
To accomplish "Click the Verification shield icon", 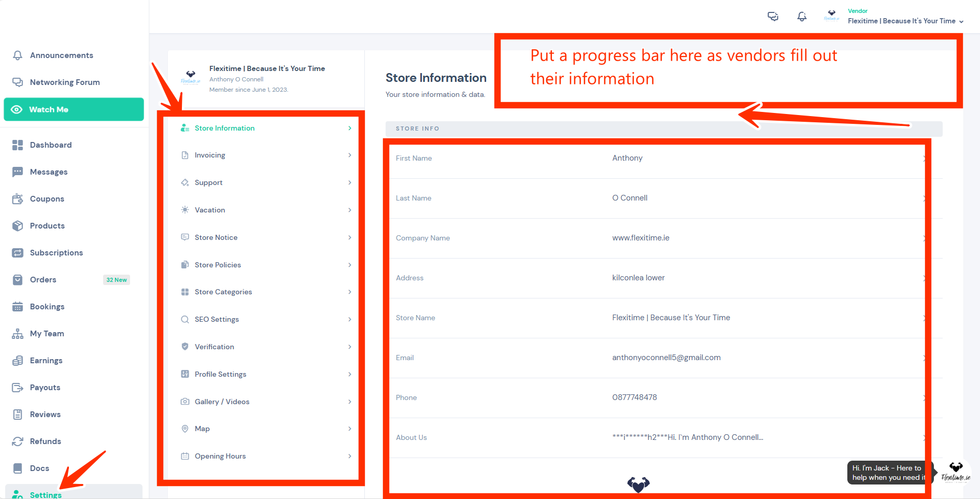I will (185, 347).
